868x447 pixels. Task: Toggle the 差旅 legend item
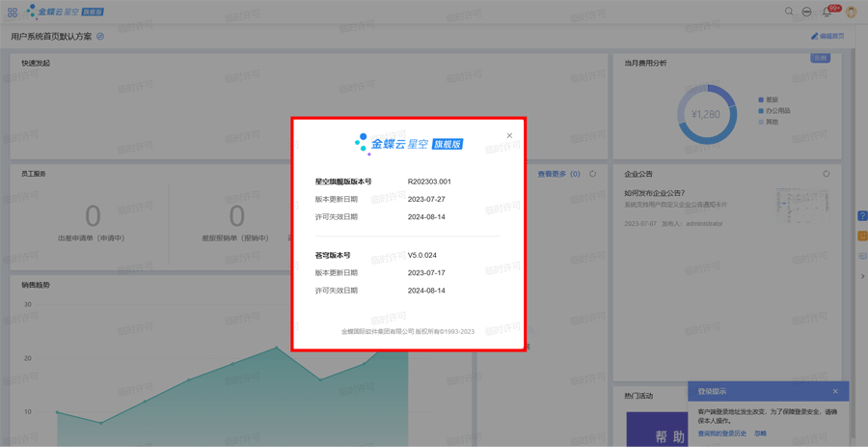pos(769,99)
